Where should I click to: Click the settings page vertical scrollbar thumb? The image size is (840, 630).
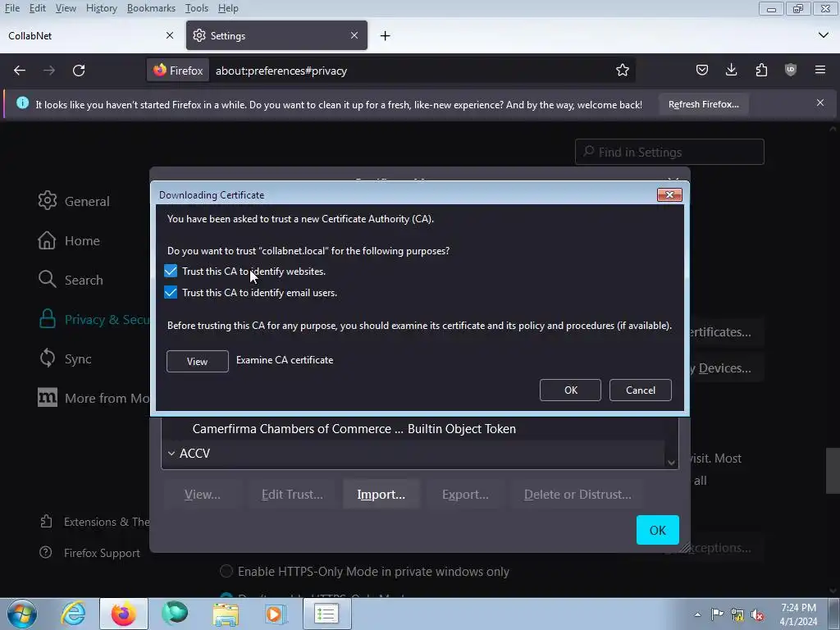pos(833,470)
